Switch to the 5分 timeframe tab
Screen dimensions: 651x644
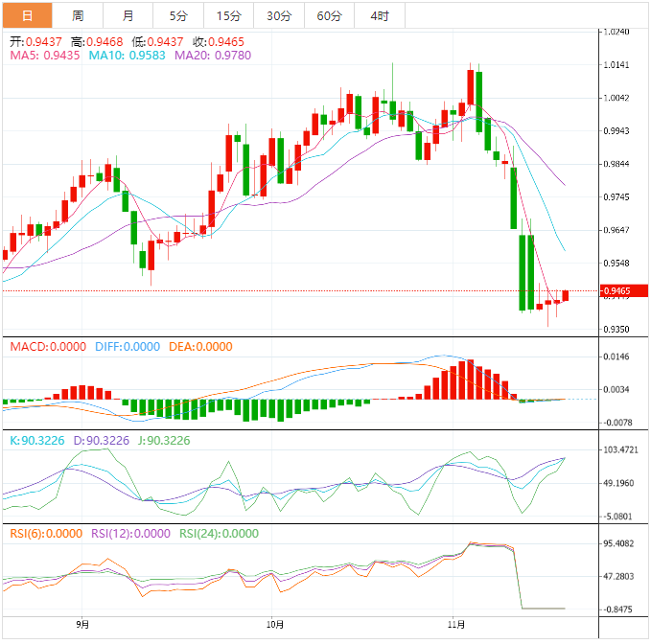(178, 15)
